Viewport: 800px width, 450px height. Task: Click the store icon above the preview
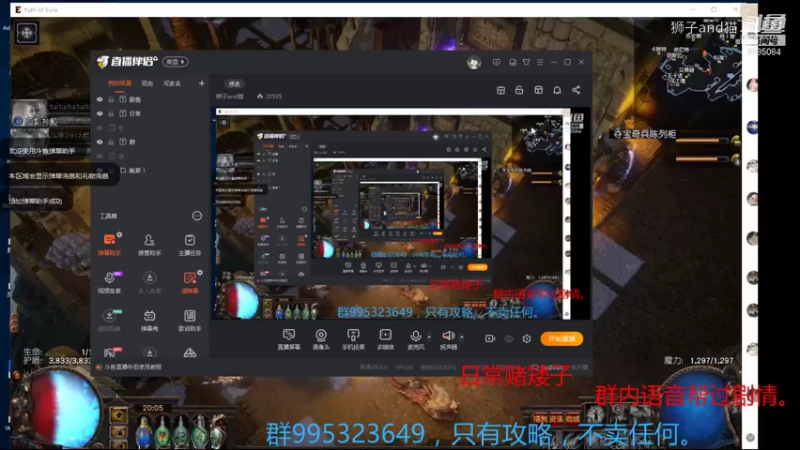pyautogui.click(x=501, y=90)
